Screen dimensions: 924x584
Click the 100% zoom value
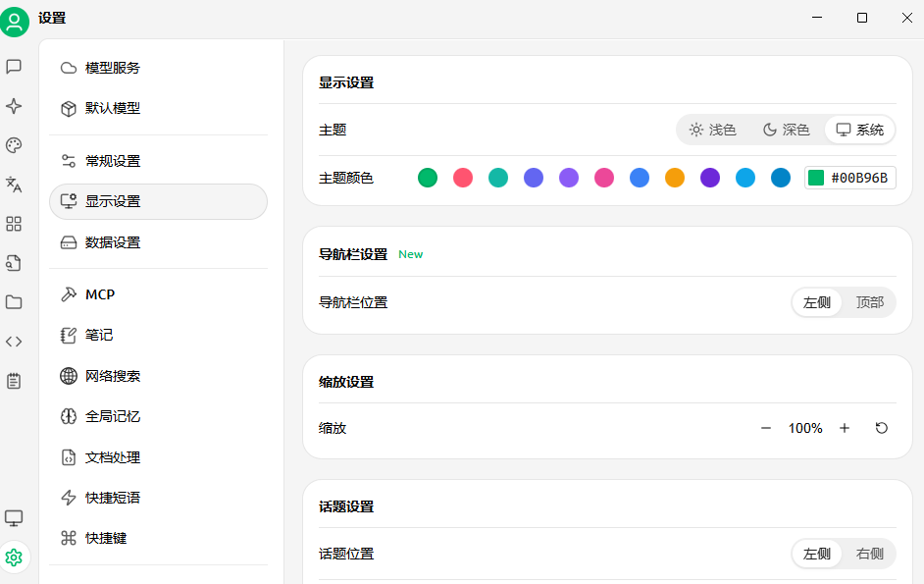(x=805, y=428)
